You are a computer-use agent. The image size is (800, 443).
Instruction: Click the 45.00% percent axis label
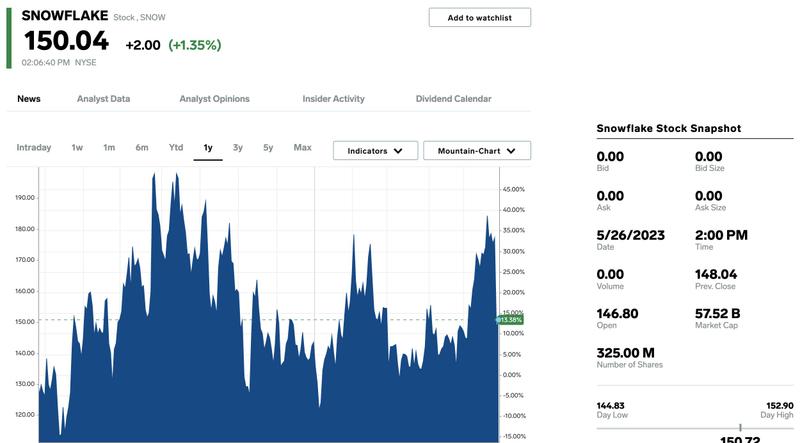514,189
